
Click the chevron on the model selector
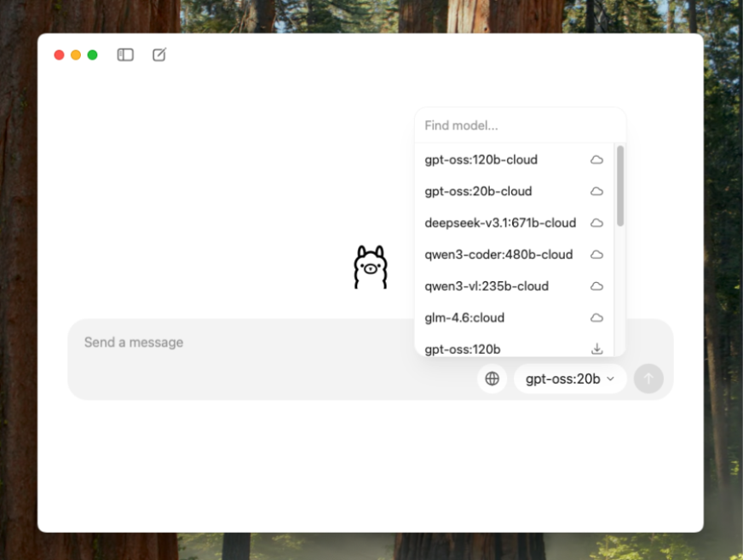tap(610, 378)
